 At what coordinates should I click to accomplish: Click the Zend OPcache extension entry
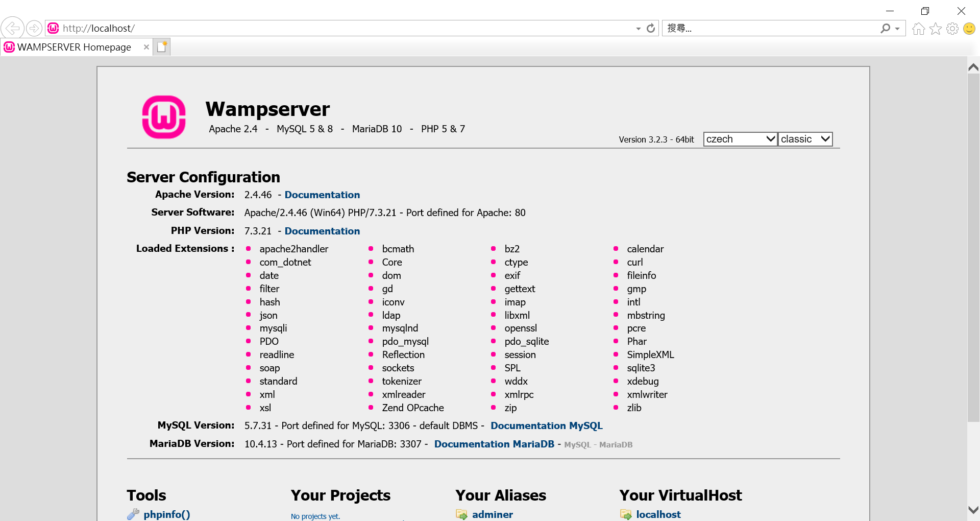(413, 408)
